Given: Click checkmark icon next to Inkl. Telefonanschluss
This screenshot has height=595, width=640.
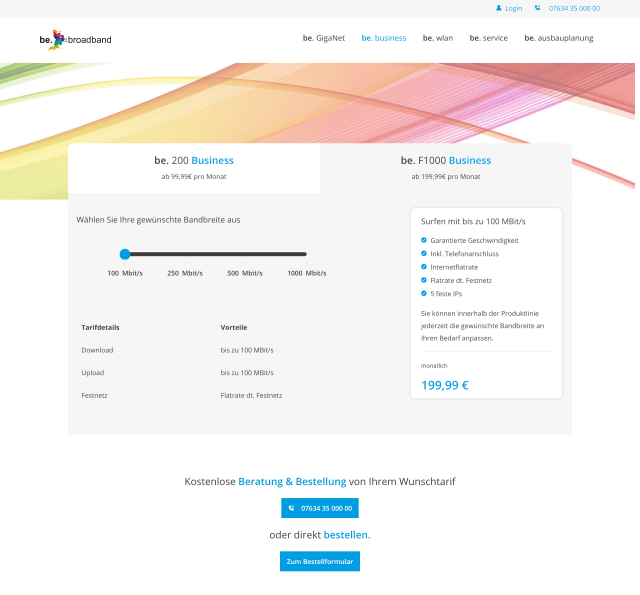Looking at the screenshot, I should click(424, 253).
